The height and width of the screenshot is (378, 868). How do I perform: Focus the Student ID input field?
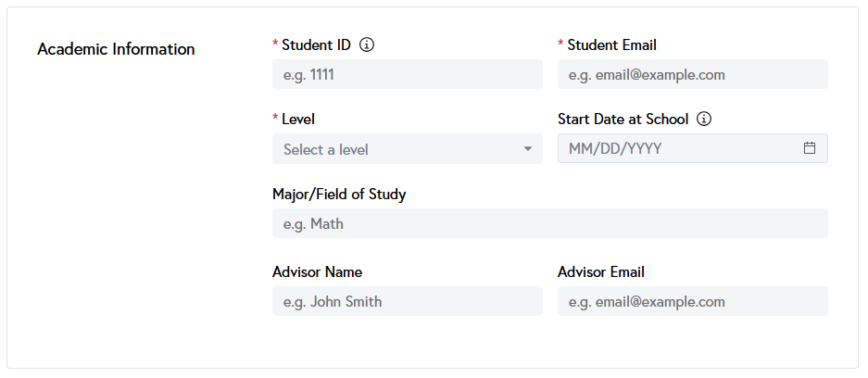(x=408, y=75)
